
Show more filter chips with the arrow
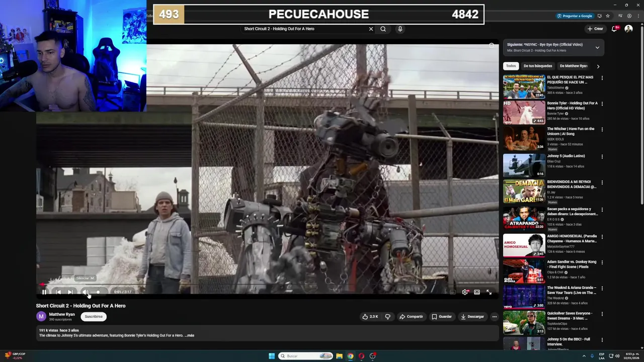(598, 66)
